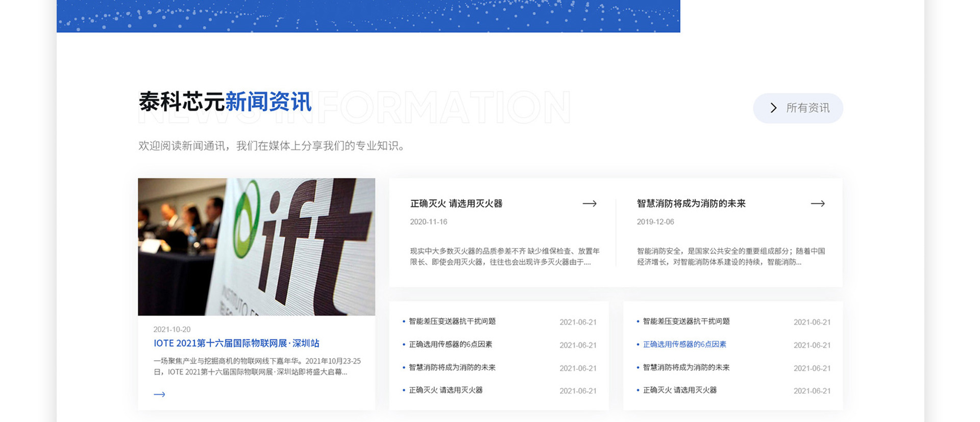The width and height of the screenshot is (980, 422).
Task: Open 智能差压变送器抗干扰问题 in the left news list
Action: click(x=452, y=321)
